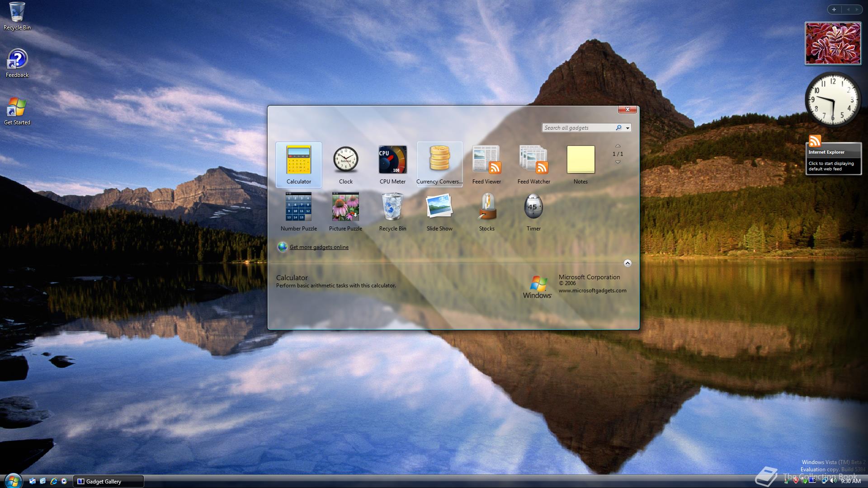Open Get more gadgets online link
Viewport: 868px width, 488px height.
click(319, 247)
